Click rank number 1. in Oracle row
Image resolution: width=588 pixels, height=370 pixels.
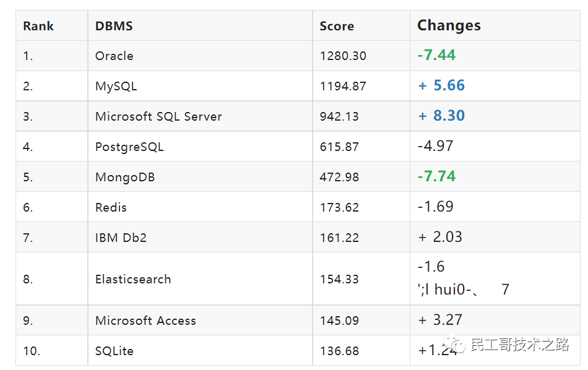[x=28, y=56]
